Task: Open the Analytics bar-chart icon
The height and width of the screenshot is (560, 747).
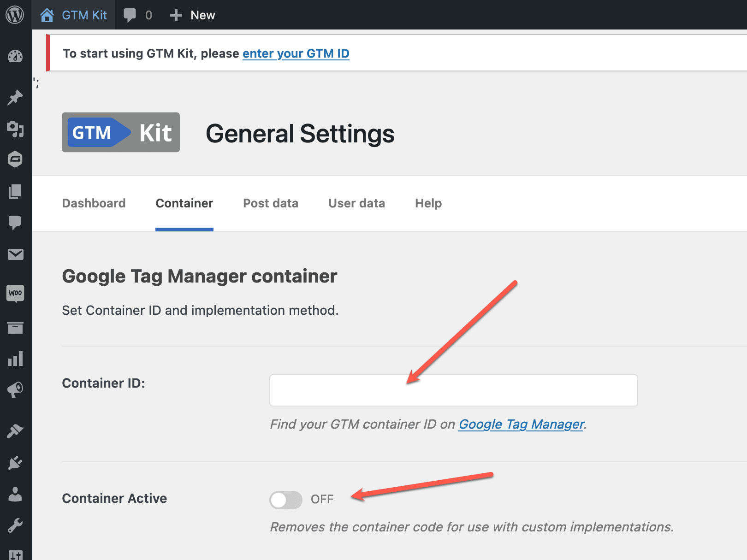Action: click(x=15, y=360)
